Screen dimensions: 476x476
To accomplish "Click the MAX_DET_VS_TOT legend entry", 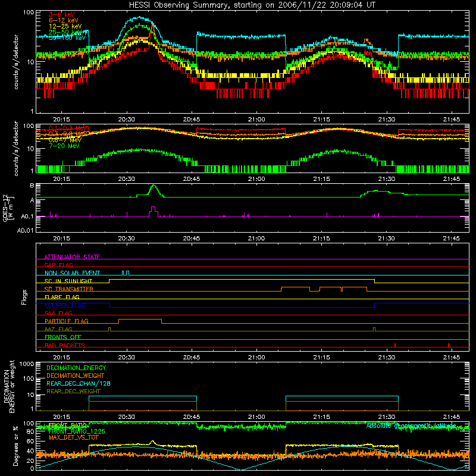I will [74, 437].
